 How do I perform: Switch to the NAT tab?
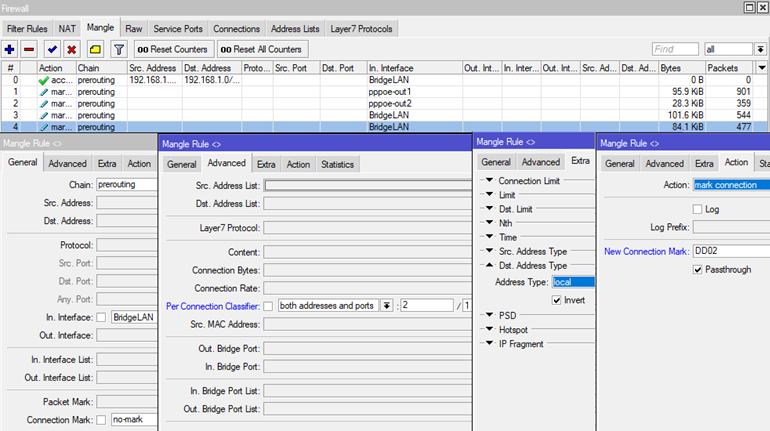tap(66, 29)
